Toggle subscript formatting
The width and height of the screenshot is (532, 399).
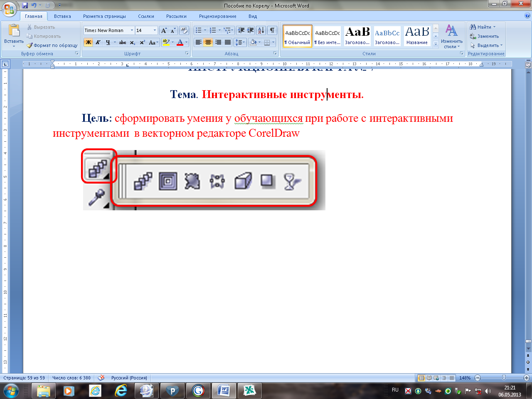pos(132,42)
